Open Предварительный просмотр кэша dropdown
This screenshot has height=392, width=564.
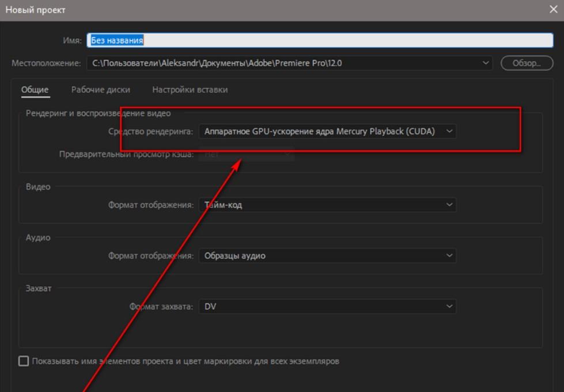click(x=247, y=154)
